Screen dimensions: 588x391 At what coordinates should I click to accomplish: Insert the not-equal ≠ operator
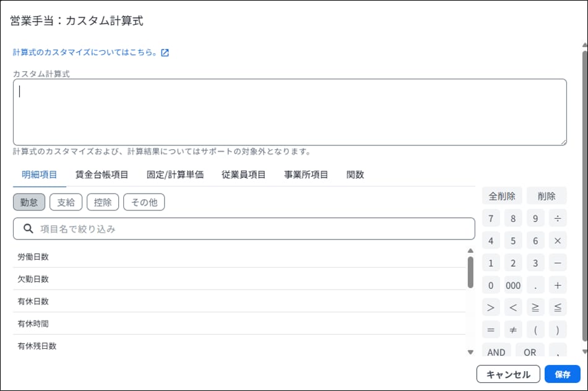click(x=512, y=330)
